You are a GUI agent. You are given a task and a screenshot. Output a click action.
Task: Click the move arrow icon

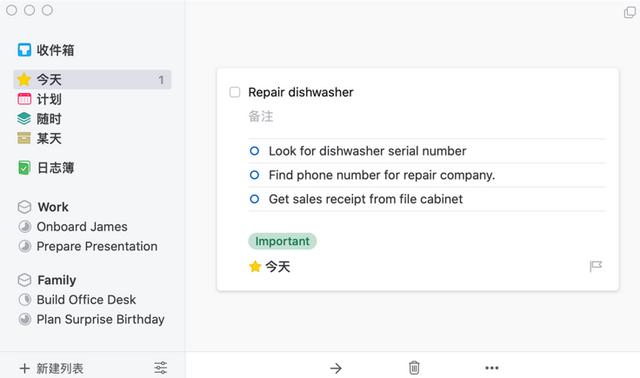pyautogui.click(x=336, y=368)
